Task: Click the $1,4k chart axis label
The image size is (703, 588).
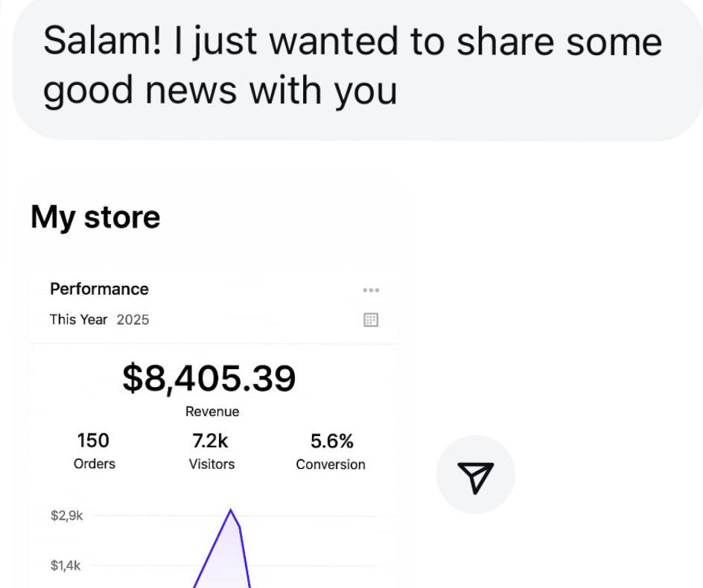Action: click(x=66, y=566)
